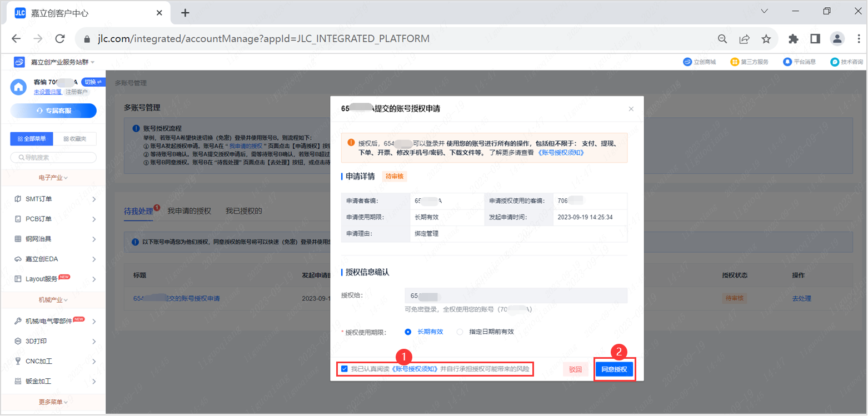This screenshot has height=416, width=868.
Task: Click the share page icon in address bar
Action: [744, 39]
